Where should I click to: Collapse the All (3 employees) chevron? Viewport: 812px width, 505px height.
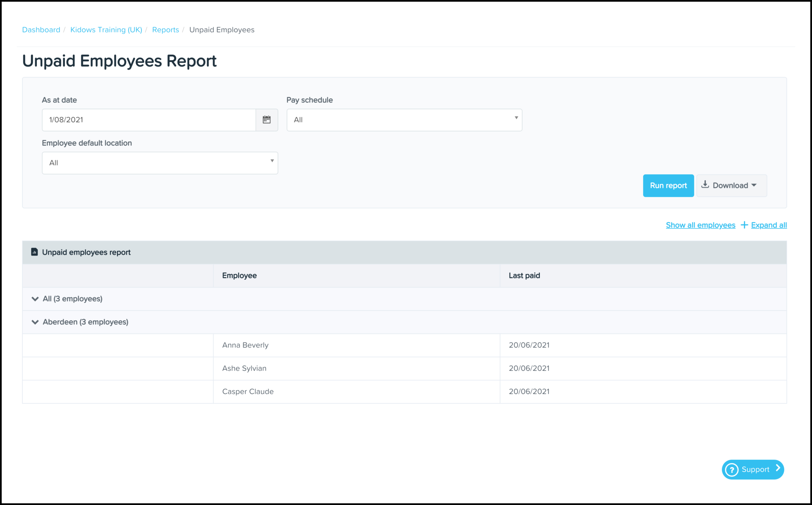point(35,299)
